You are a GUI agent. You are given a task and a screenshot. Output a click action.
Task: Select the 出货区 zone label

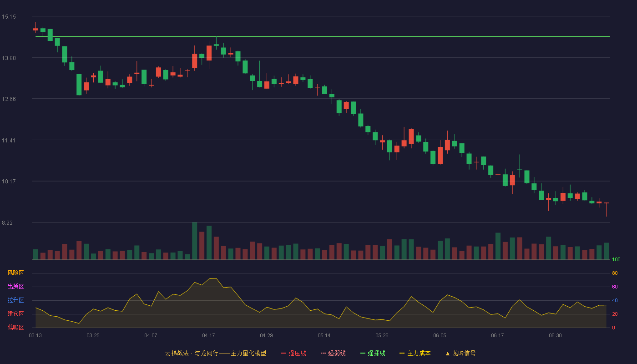click(x=16, y=287)
